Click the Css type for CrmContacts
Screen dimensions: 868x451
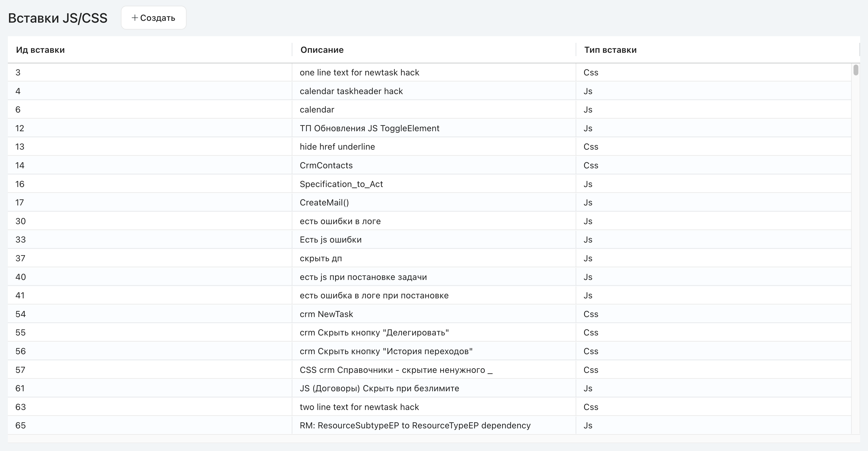pyautogui.click(x=591, y=165)
